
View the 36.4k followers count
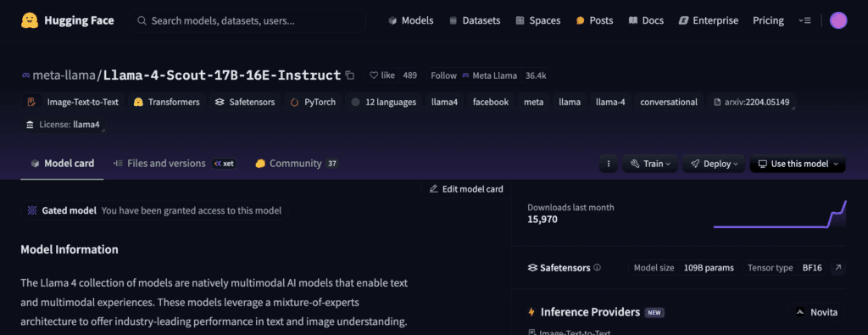pos(536,75)
